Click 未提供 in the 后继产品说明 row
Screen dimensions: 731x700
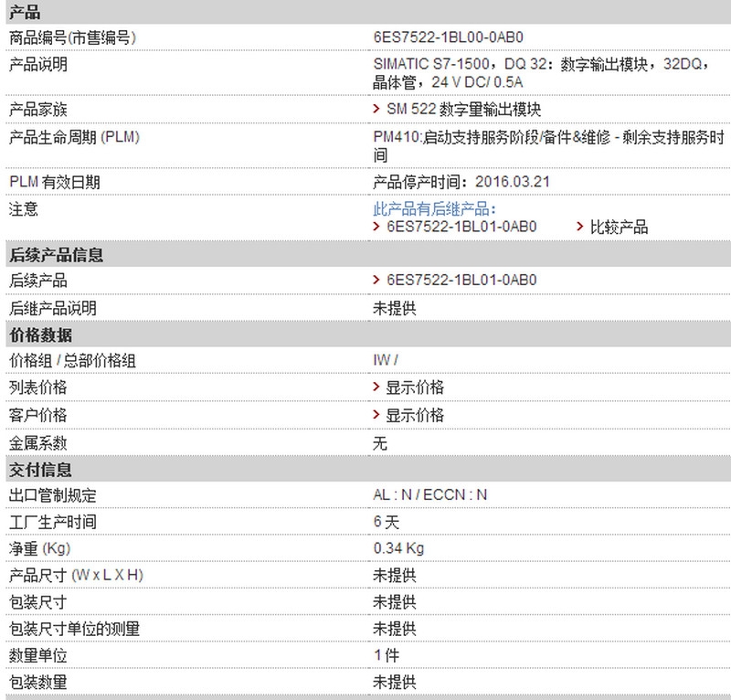click(x=395, y=308)
